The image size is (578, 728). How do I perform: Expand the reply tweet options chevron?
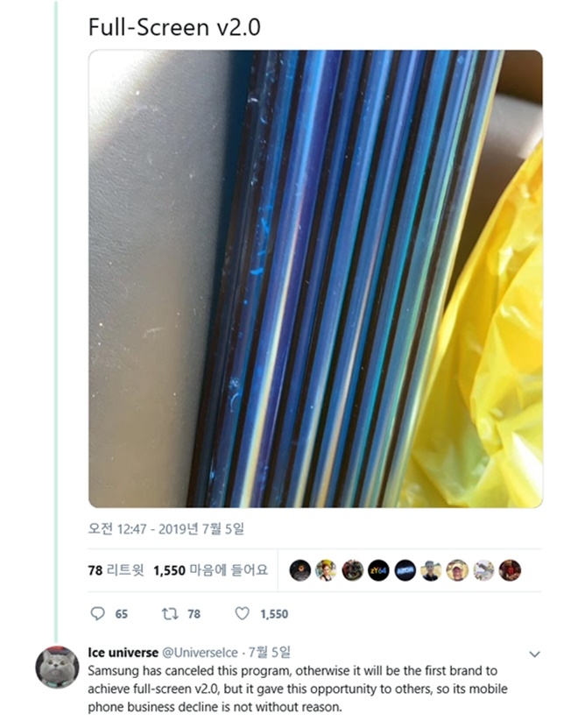click(534, 654)
